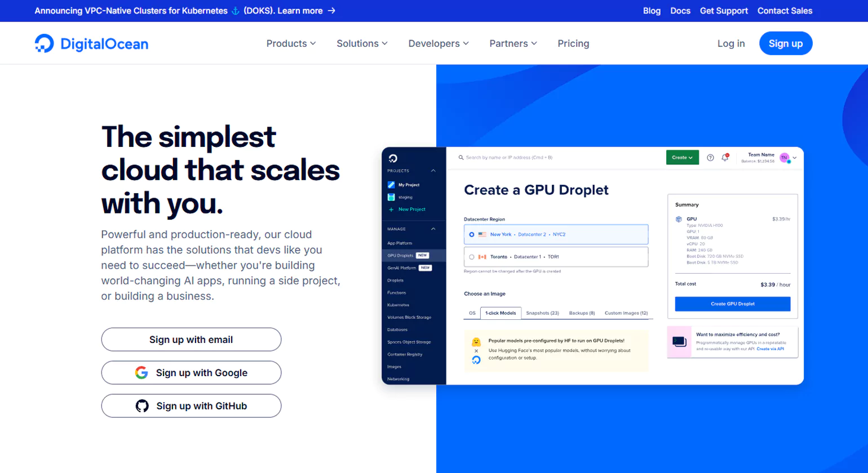Click the Create via API link

point(770,349)
